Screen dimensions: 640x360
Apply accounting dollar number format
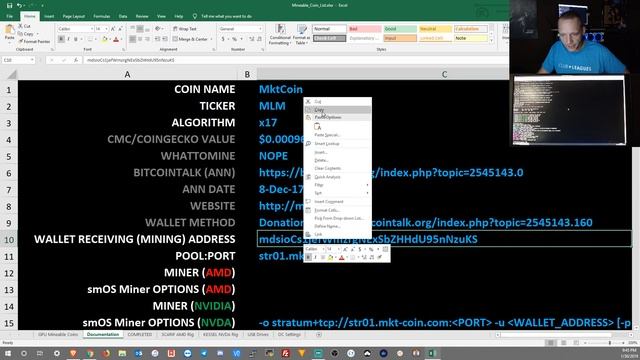(223, 39)
